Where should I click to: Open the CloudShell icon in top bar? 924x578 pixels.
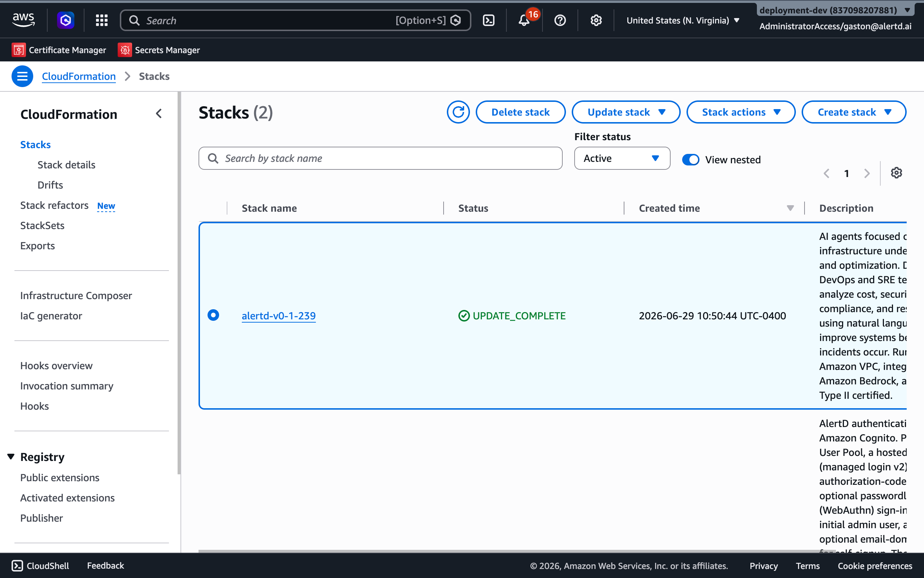(489, 20)
